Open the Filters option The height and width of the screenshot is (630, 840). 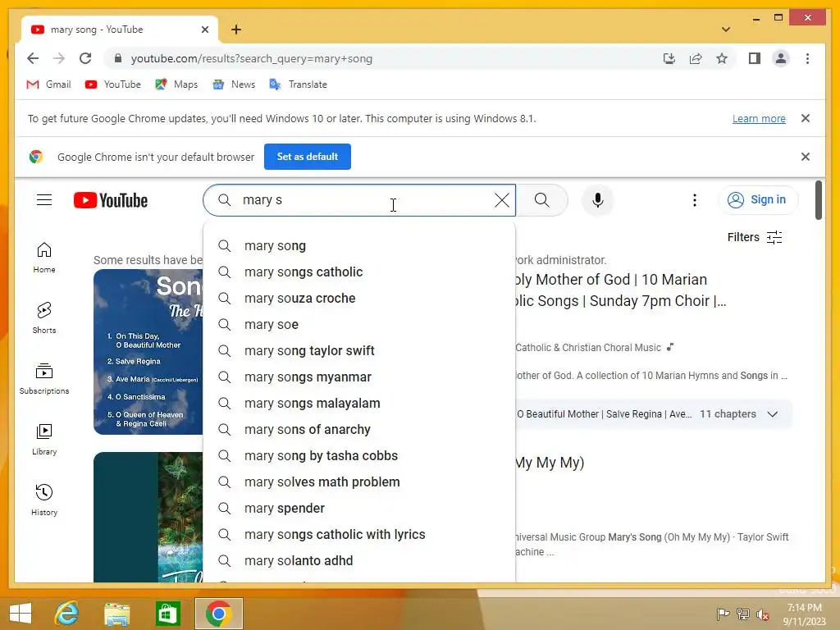tap(755, 237)
